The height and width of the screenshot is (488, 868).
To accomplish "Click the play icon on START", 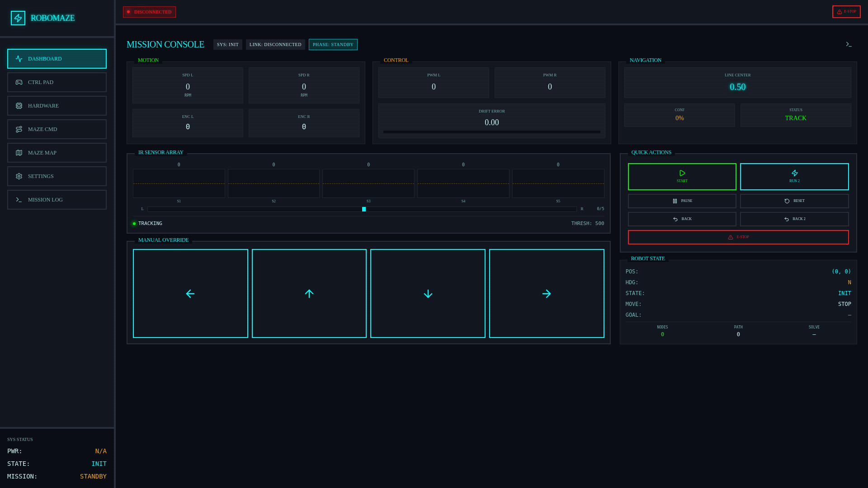I will coord(682,173).
